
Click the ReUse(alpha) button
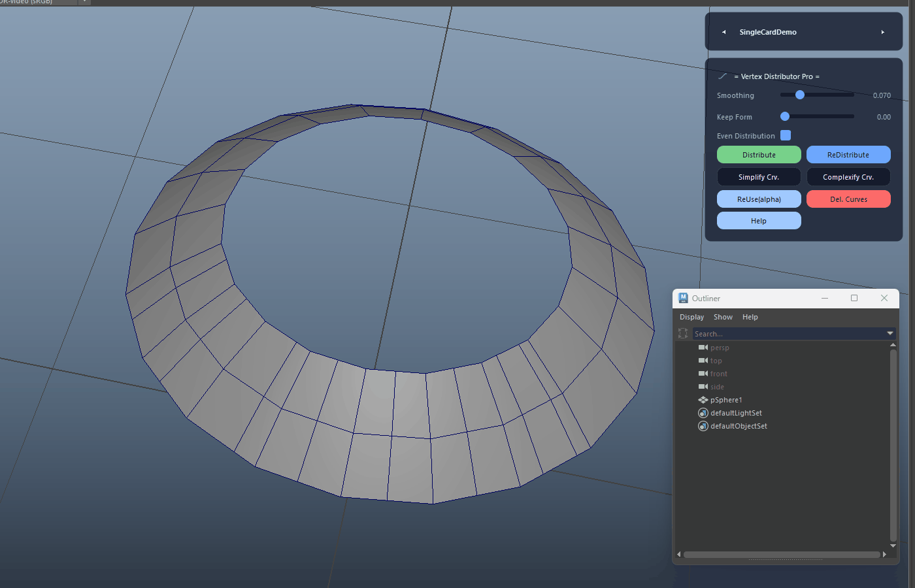tap(759, 199)
